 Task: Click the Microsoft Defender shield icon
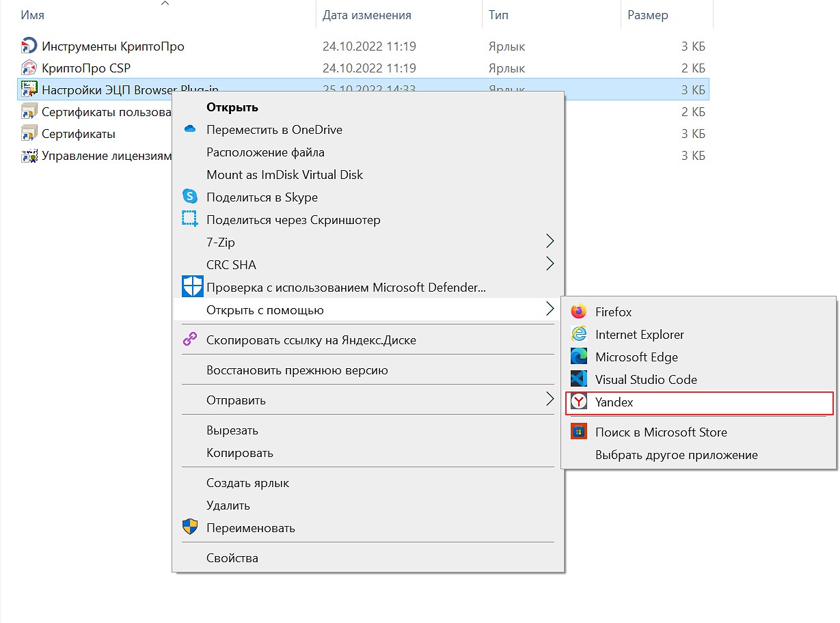pyautogui.click(x=192, y=287)
